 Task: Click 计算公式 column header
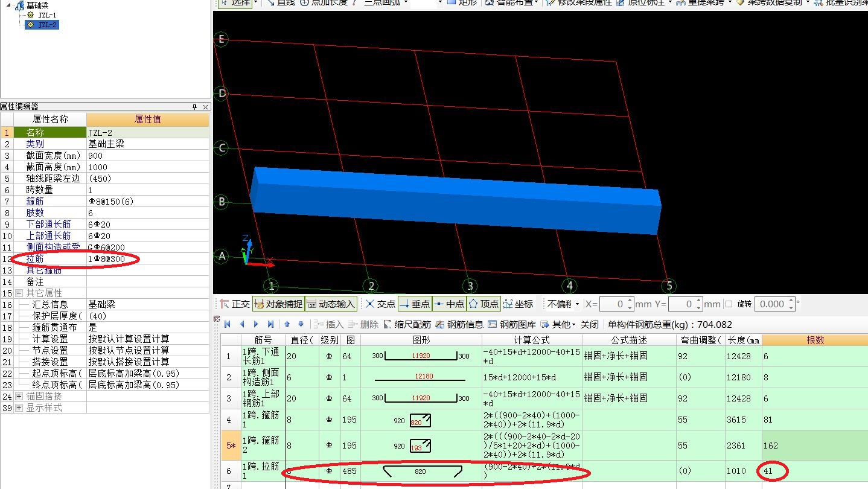531,340
